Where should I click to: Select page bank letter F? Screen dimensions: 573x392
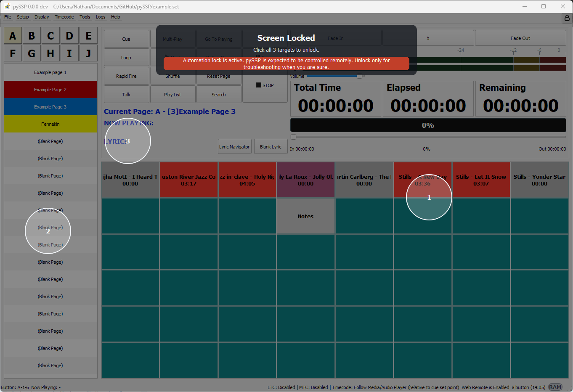[x=13, y=53]
